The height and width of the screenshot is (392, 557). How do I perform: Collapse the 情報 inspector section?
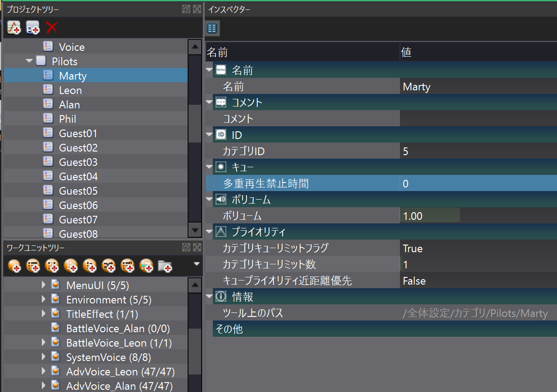tap(209, 296)
